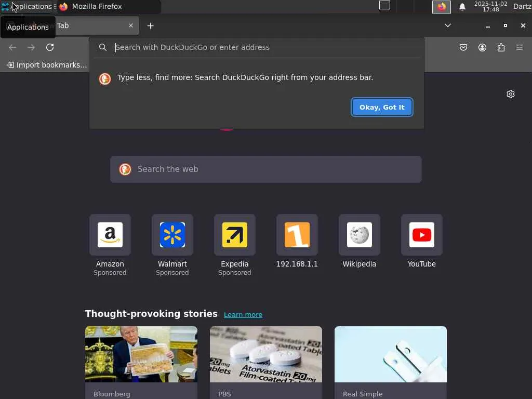Click the panel clock 2025-11-02 17:48

click(x=490, y=6)
